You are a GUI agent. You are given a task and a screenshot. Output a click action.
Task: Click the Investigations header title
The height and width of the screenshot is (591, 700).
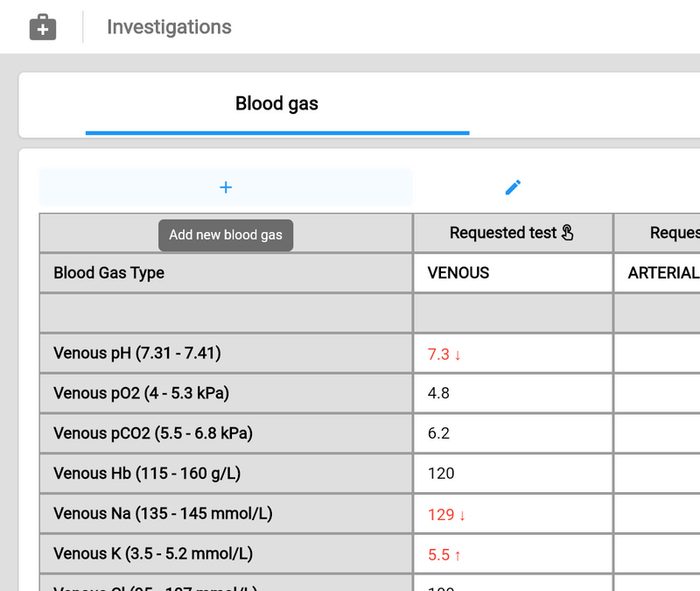tap(169, 27)
